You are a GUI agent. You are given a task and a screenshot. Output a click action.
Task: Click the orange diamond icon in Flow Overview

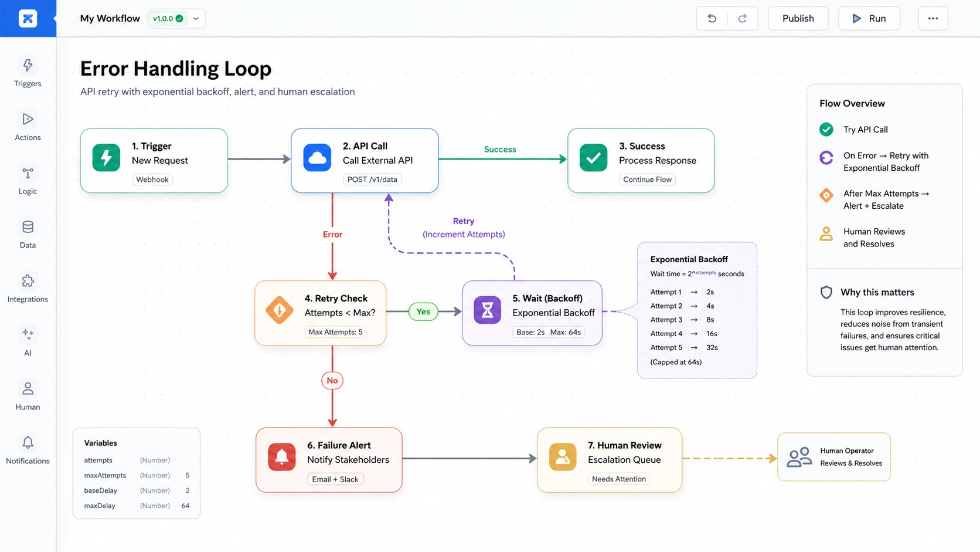coord(826,195)
